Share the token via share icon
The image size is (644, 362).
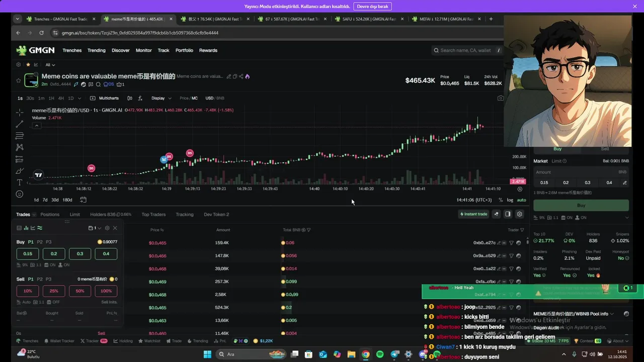241,76
